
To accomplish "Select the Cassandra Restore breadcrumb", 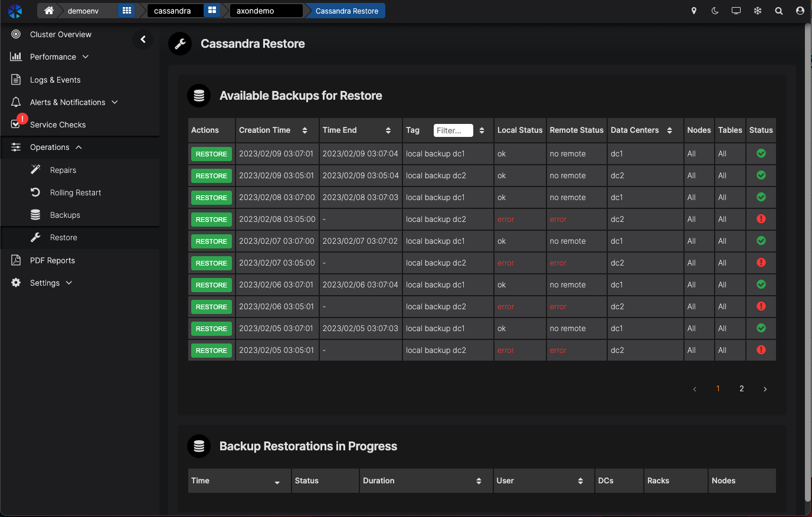I will pos(347,11).
